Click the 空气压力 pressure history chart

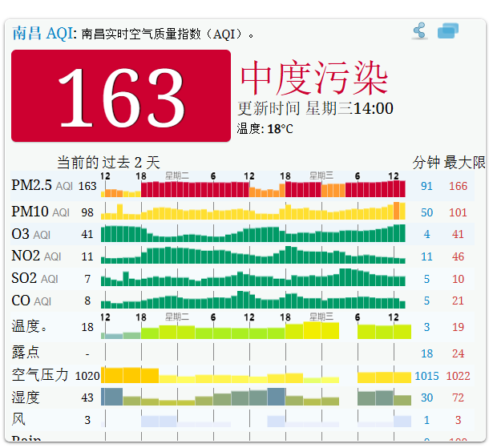click(256, 375)
